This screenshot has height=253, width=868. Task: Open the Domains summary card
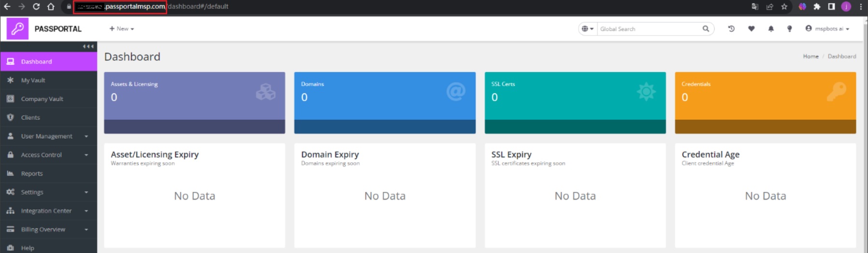tap(385, 103)
